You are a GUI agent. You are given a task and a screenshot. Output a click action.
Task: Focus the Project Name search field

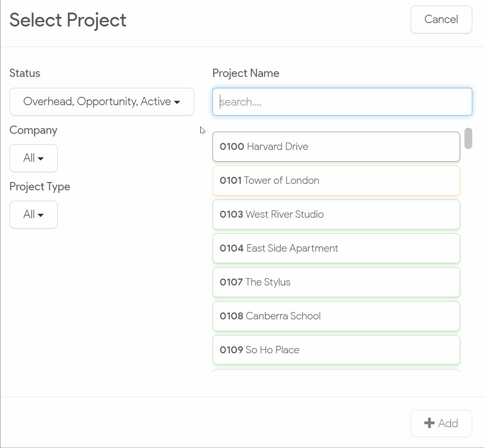point(342,102)
